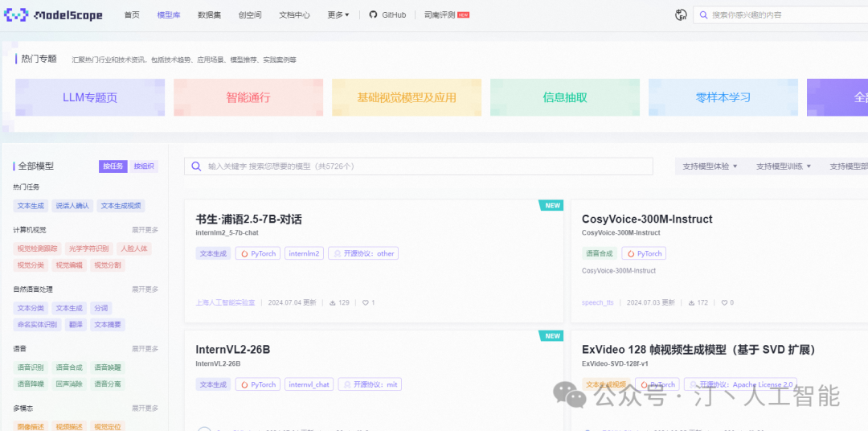
Task: Filter by 语音分离 task
Action: [108, 384]
